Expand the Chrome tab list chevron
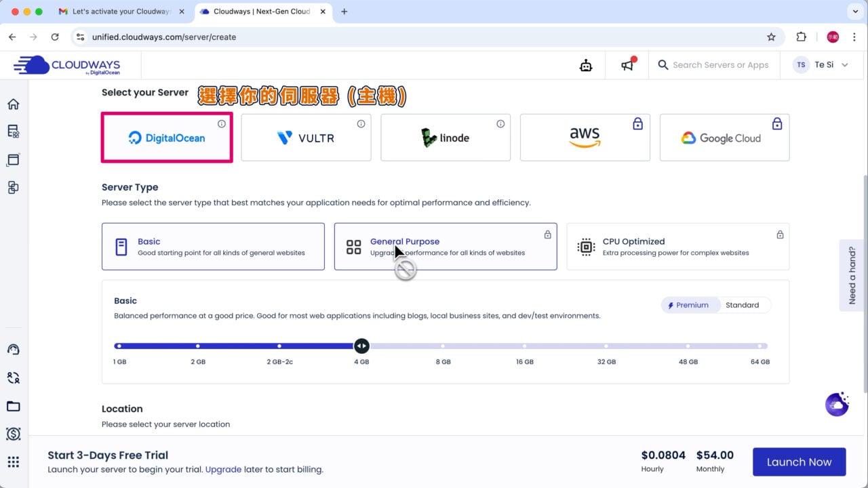The image size is (868, 488). coord(854,12)
